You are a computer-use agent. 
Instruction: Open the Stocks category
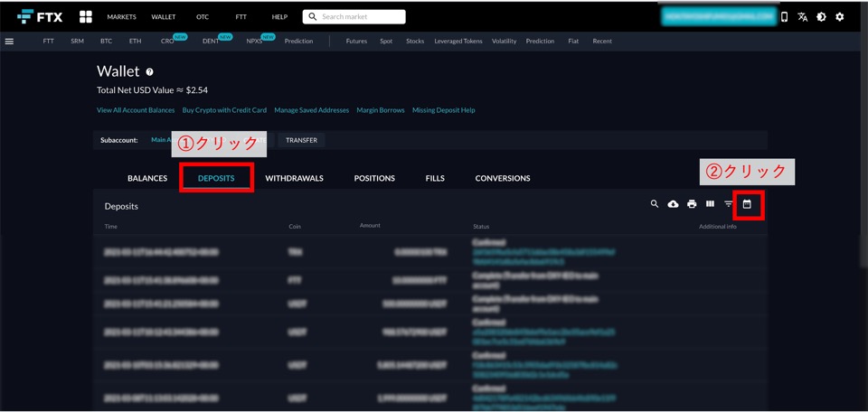415,41
